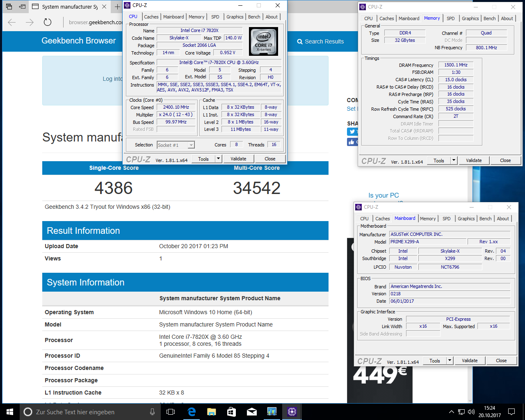This screenshot has height=420, width=525.
Task: Click Facebook like share icon
Action: pos(352,142)
